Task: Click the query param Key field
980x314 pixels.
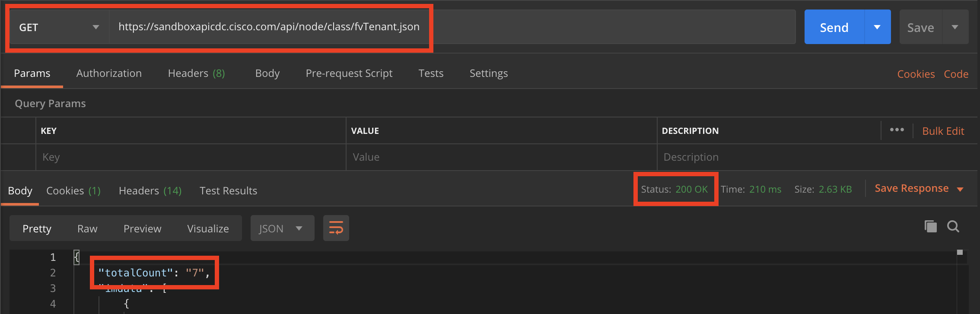Action: tap(190, 157)
